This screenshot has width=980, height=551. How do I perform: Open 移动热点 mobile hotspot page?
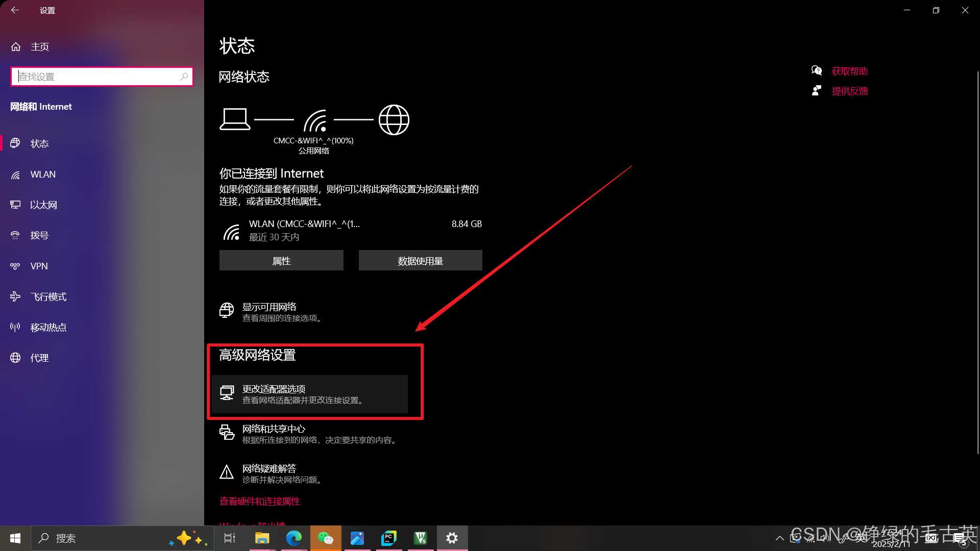(x=48, y=328)
